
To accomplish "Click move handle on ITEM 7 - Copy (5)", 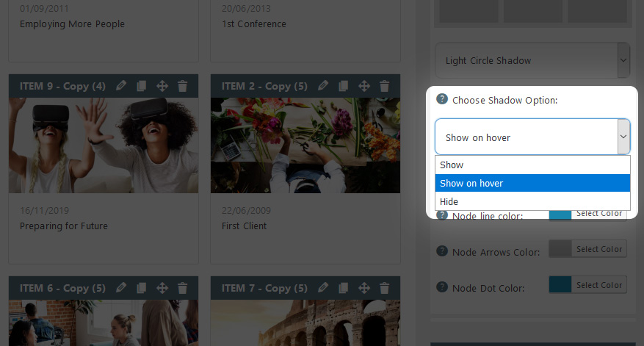I will [364, 288].
